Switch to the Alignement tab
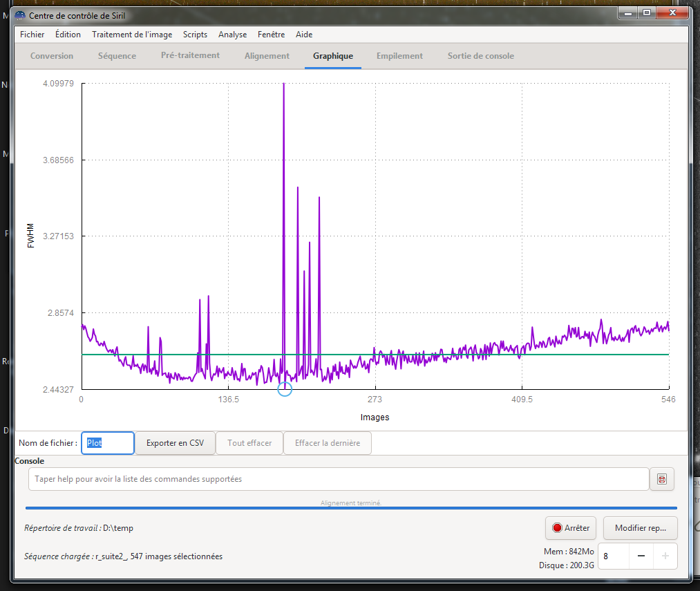 [267, 56]
